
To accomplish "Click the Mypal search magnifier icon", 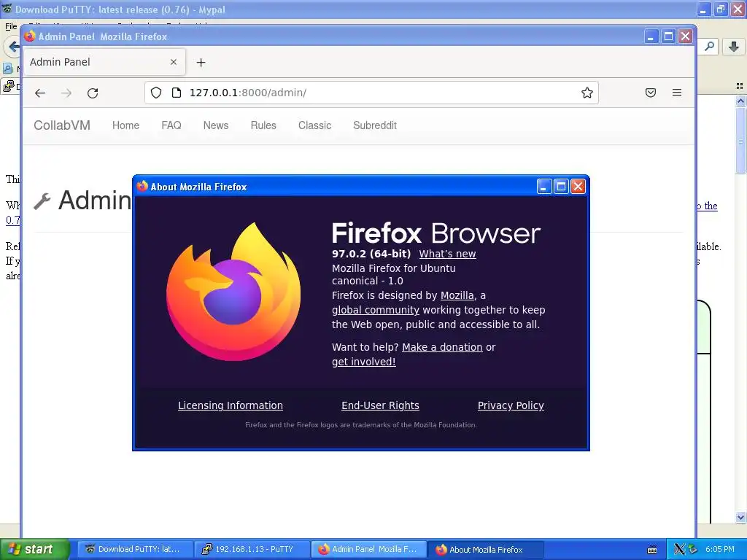I will coord(709,46).
